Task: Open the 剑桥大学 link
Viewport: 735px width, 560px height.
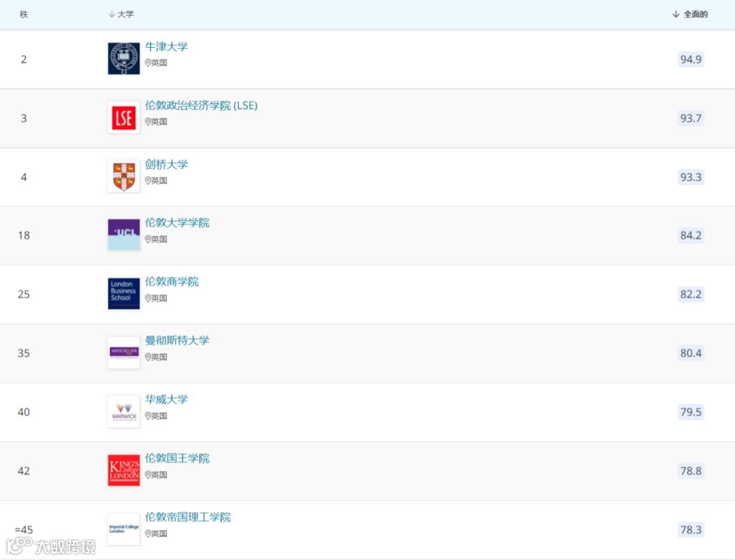Action: tap(167, 165)
